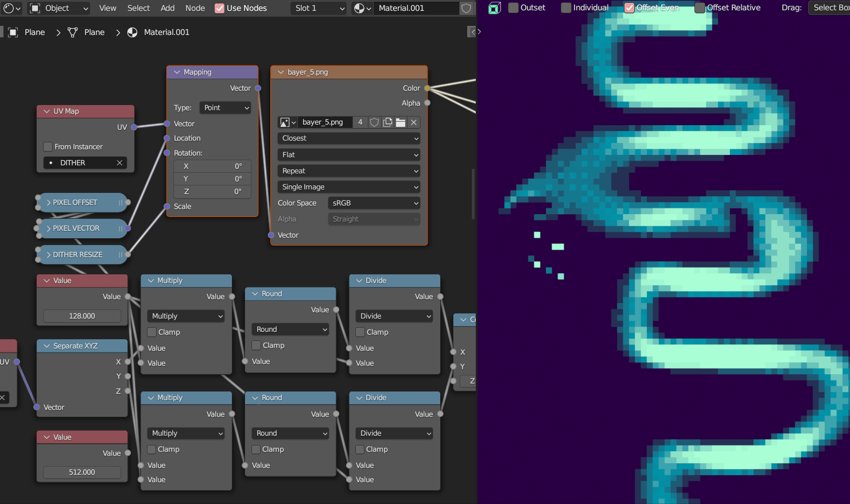Clear the DITHER UV map field

pyautogui.click(x=119, y=163)
